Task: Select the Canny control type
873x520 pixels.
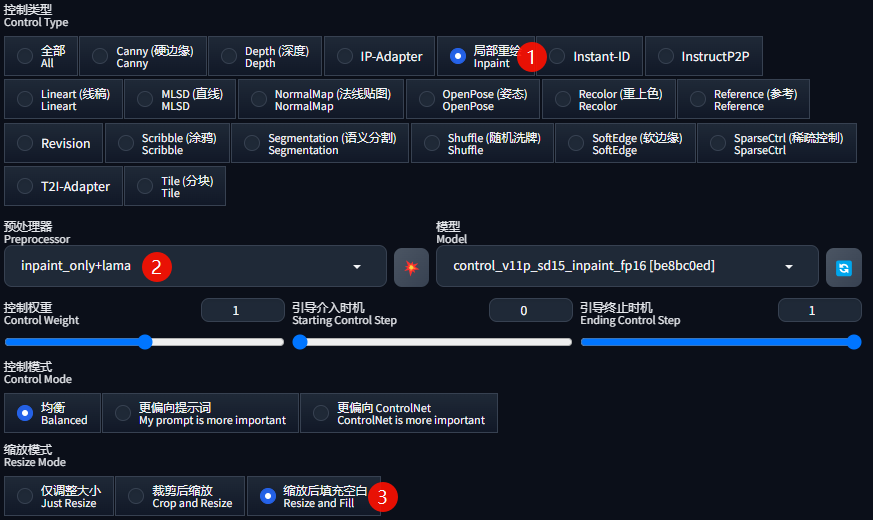Action: point(143,56)
